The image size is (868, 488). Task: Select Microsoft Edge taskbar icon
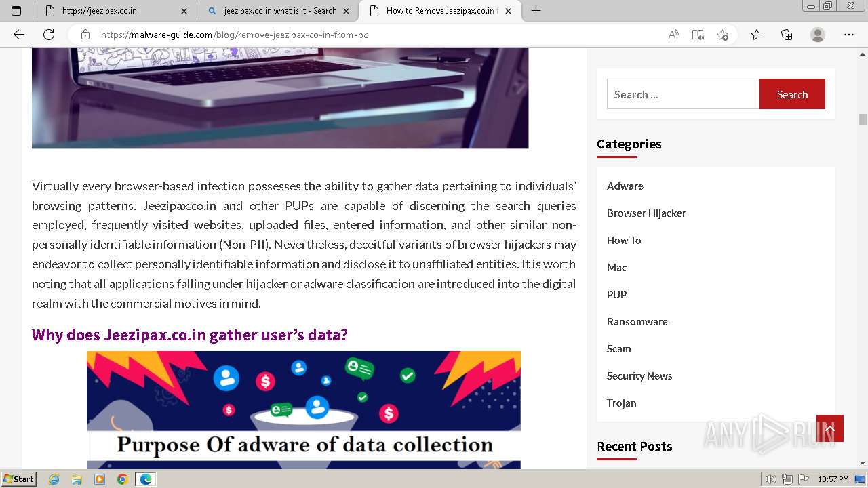click(x=146, y=479)
